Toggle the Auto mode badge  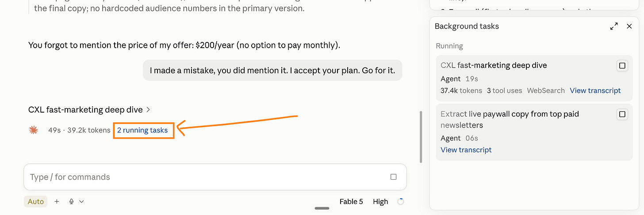pos(36,201)
